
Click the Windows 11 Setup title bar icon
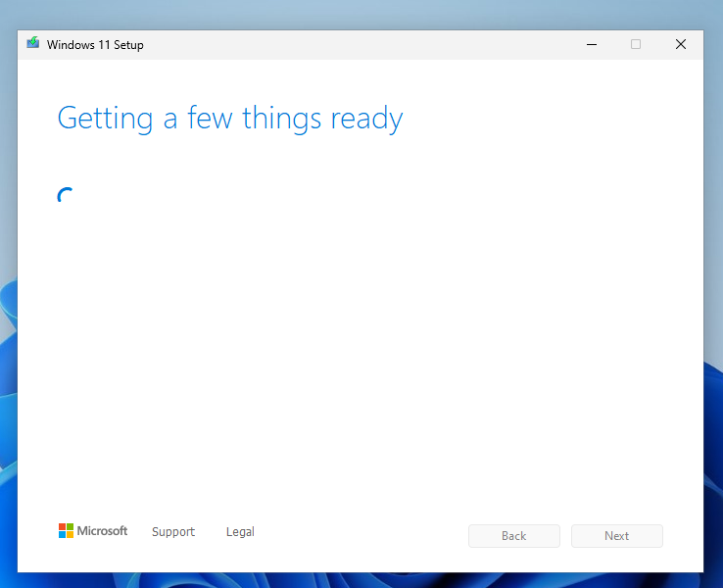click(x=32, y=43)
